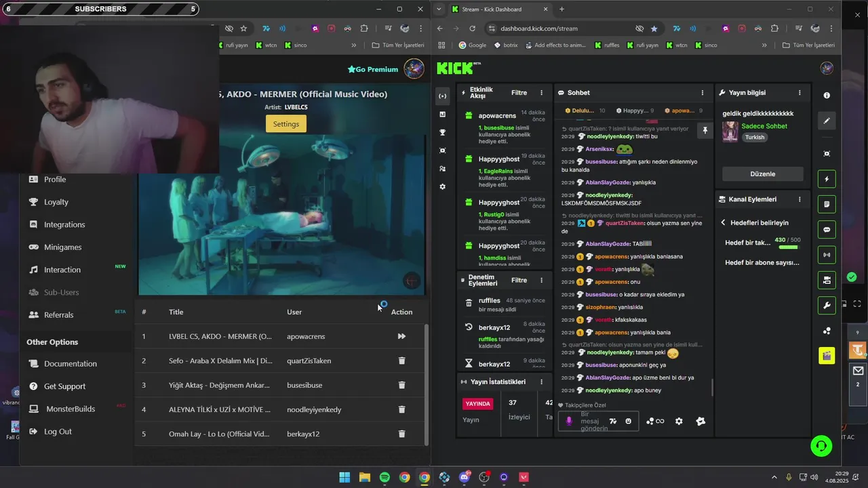
Task: Open Yayın İstatistikleri panel three-dot menu
Action: (541, 382)
